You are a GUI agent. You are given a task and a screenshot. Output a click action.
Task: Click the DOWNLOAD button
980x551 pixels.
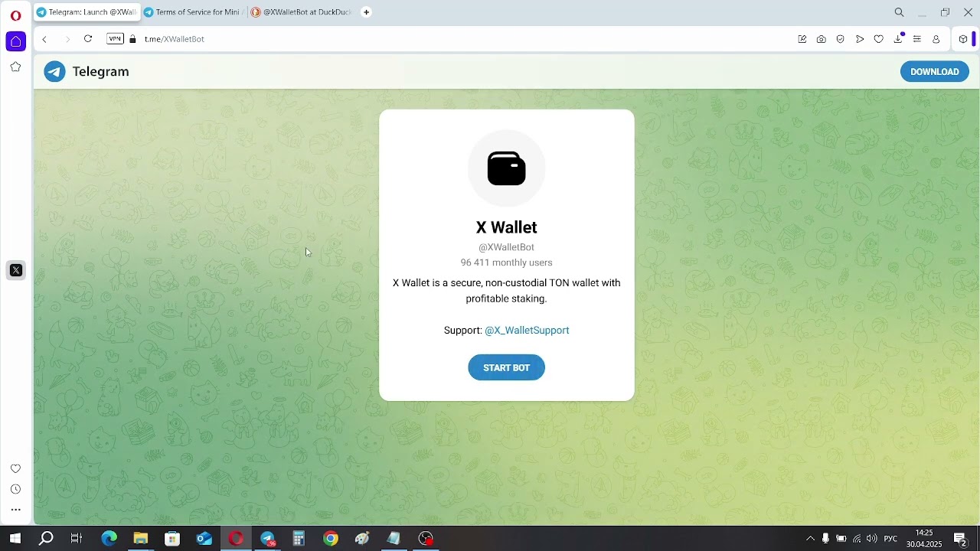click(x=935, y=72)
